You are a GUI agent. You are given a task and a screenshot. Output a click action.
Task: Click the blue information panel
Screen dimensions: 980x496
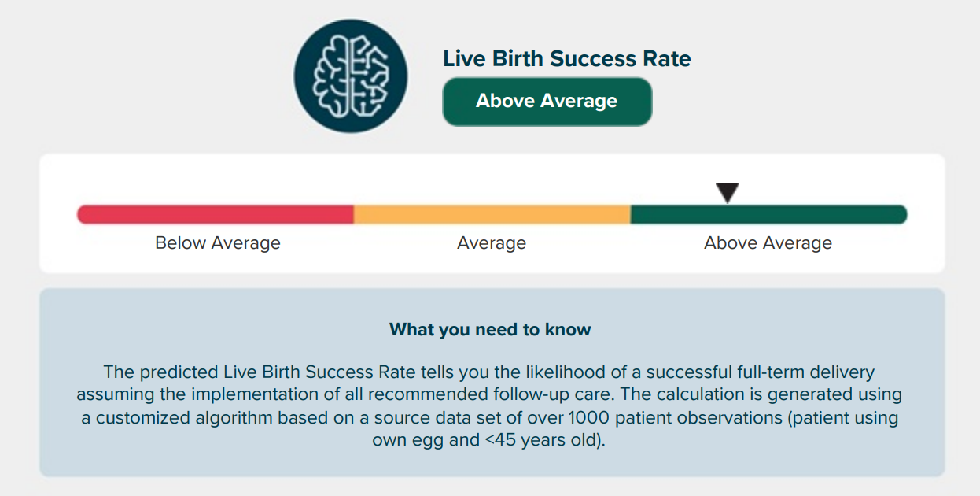tap(492, 383)
